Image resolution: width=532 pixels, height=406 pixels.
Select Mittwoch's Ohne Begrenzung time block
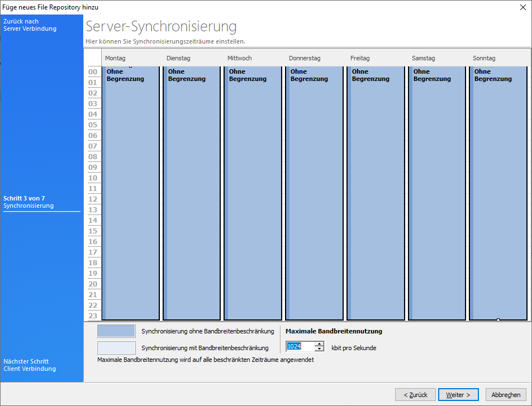coord(253,193)
